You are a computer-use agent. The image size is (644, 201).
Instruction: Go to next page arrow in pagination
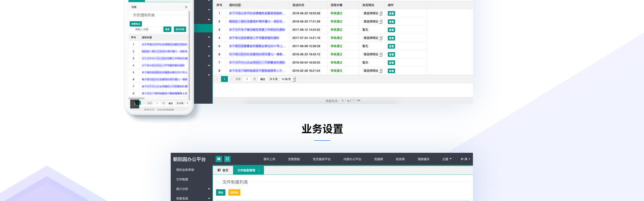point(231,79)
